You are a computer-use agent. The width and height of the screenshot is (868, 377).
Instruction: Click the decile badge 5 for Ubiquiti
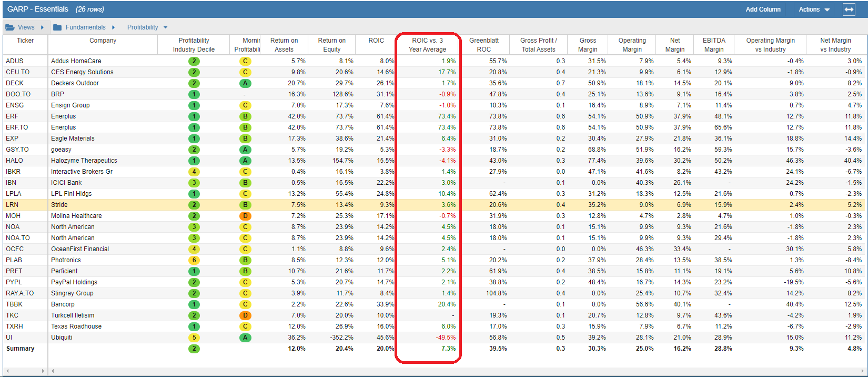pyautogui.click(x=194, y=338)
